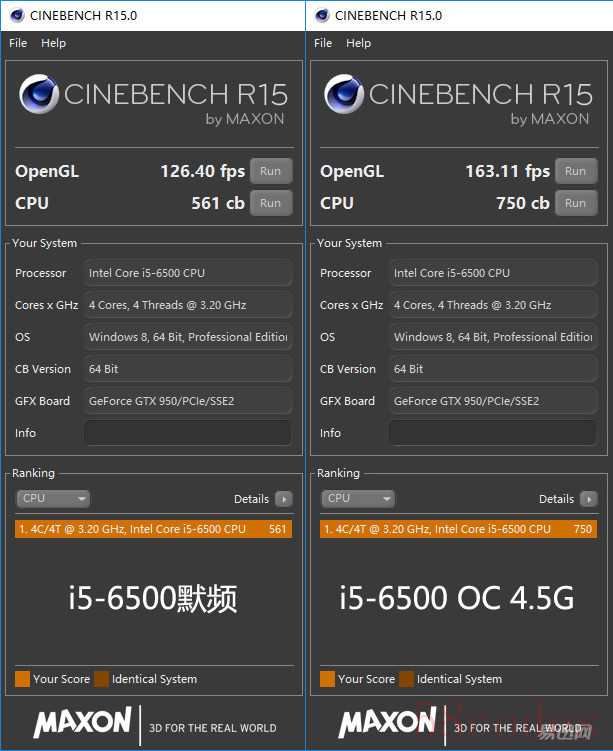Click Identical System brown swatch in left window

point(102,679)
